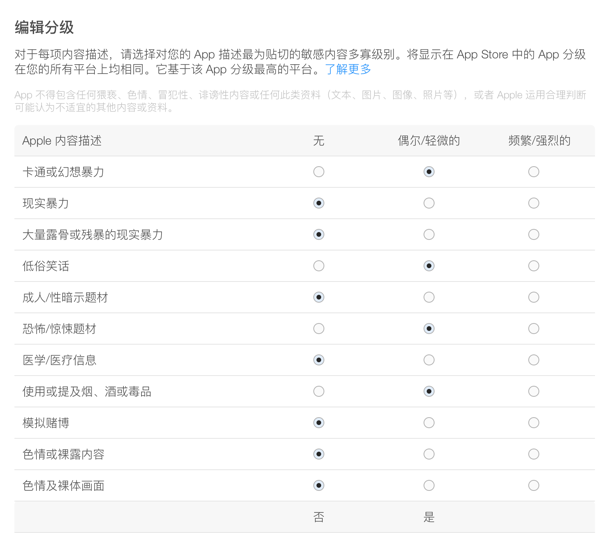Screen dimensions: 600x541
Task: Select 偶尔/轻微的 for 模拟赌博
Action: (x=429, y=423)
